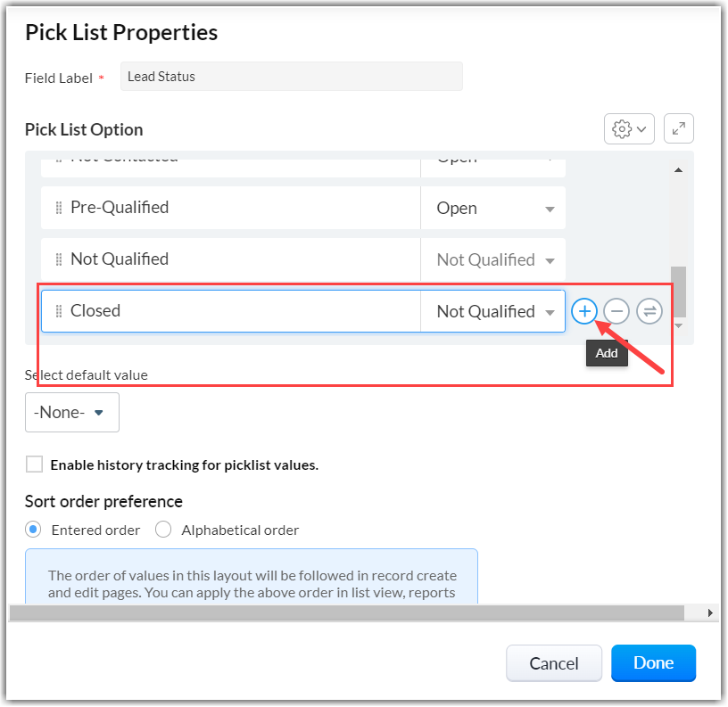Enable history tracking for picklist values

(35, 464)
